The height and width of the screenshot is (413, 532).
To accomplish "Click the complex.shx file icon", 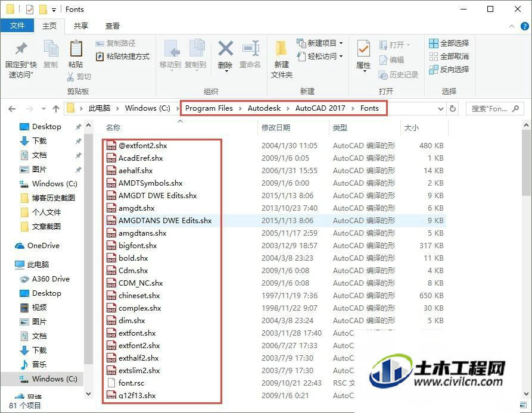I will (111, 308).
